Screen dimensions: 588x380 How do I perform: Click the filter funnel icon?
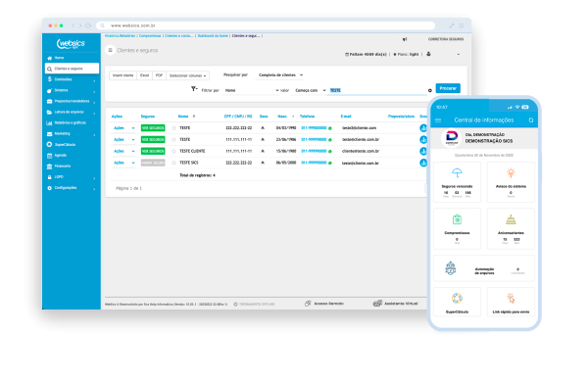click(194, 89)
